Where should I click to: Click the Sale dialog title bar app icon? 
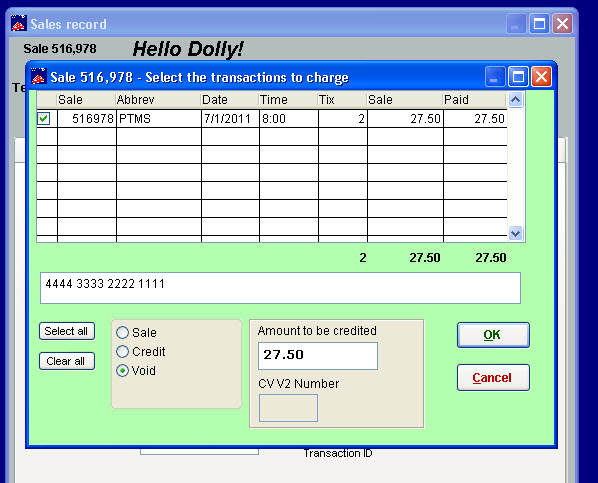point(39,76)
